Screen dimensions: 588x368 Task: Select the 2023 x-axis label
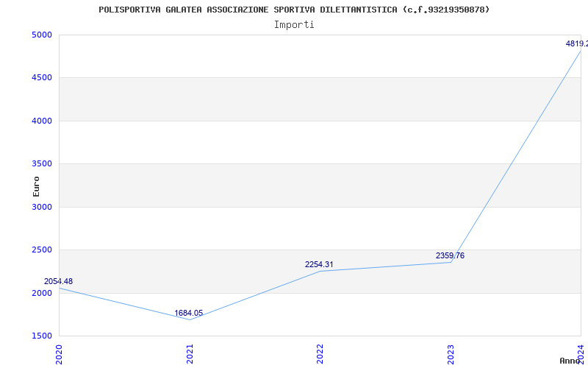click(451, 354)
